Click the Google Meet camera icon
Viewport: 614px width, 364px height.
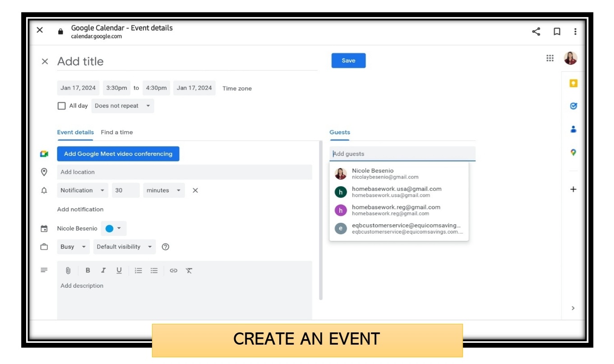[44, 154]
